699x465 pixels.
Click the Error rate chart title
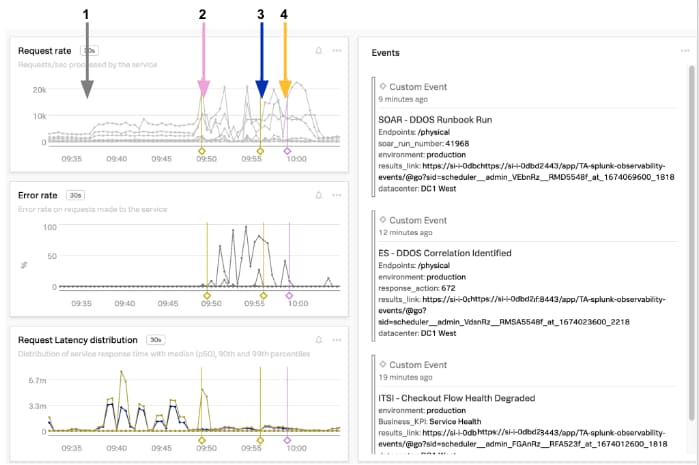pos(38,195)
